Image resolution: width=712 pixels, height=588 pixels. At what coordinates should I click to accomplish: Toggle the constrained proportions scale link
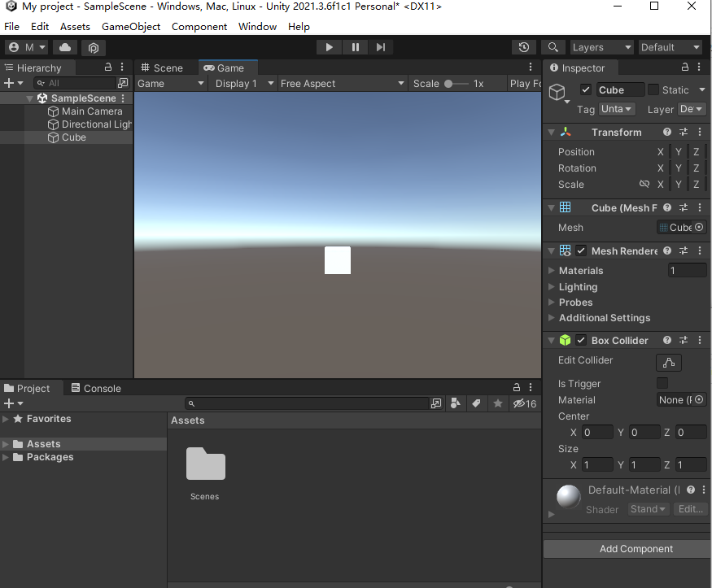pos(644,184)
